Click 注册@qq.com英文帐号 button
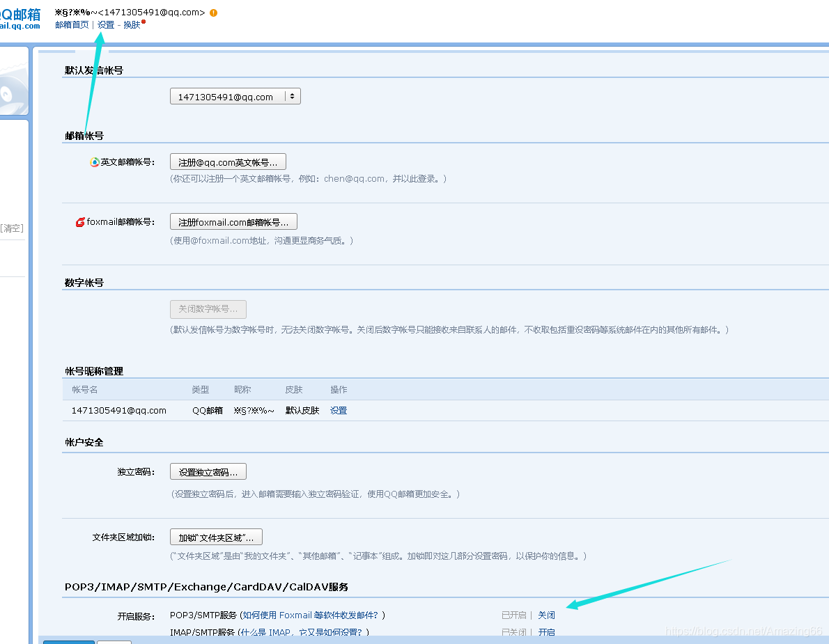 tap(228, 162)
